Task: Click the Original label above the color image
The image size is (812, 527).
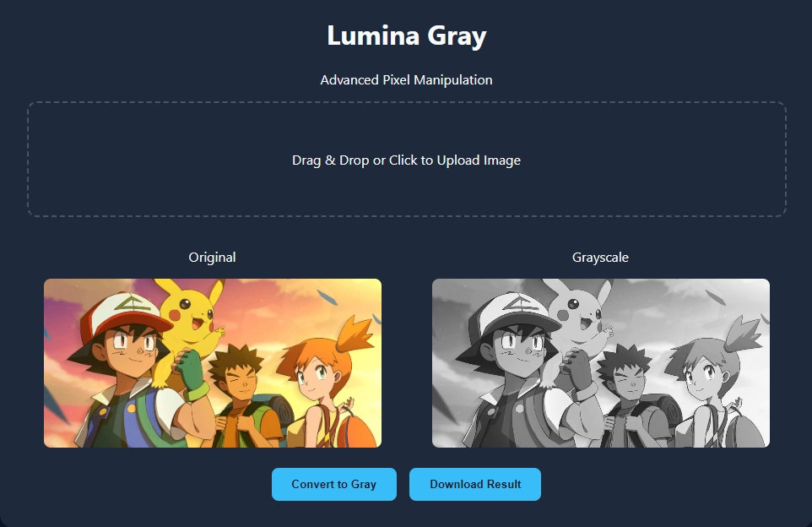Action: [212, 257]
